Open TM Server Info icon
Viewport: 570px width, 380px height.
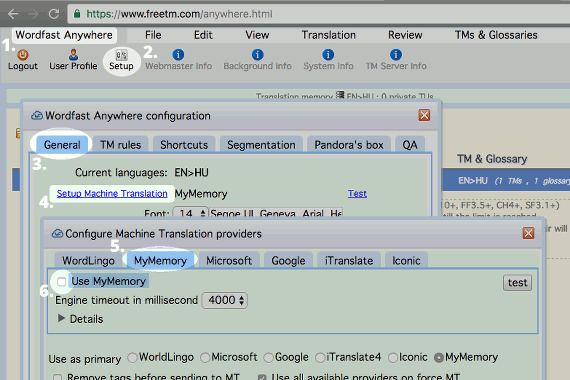396,55
